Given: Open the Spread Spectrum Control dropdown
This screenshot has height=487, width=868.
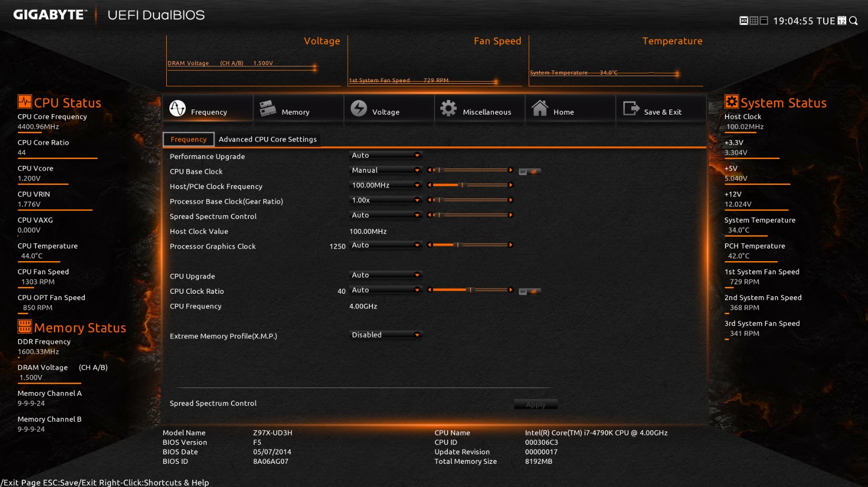Looking at the screenshot, I should click(x=386, y=215).
